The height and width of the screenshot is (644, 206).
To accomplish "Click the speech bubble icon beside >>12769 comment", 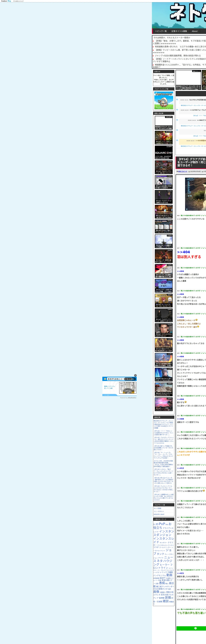I will pos(177,110).
